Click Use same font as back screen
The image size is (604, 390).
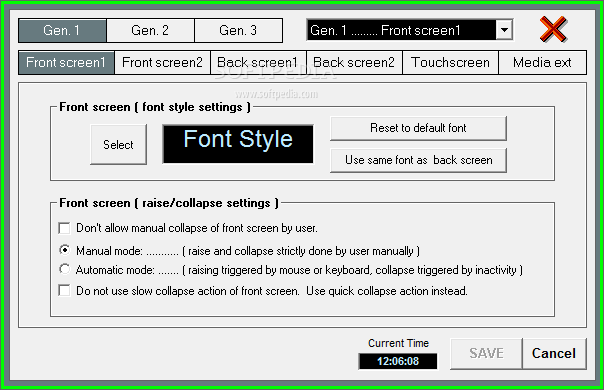point(418,160)
